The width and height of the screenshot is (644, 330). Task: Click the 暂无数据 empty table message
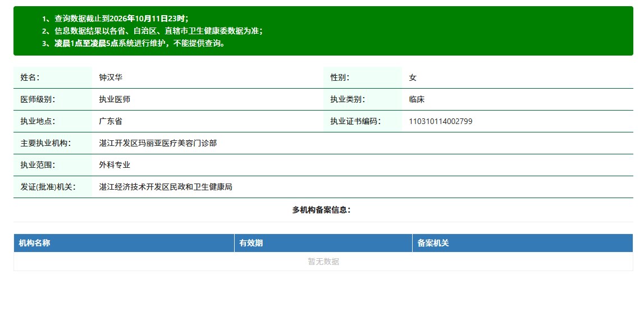coord(323,262)
